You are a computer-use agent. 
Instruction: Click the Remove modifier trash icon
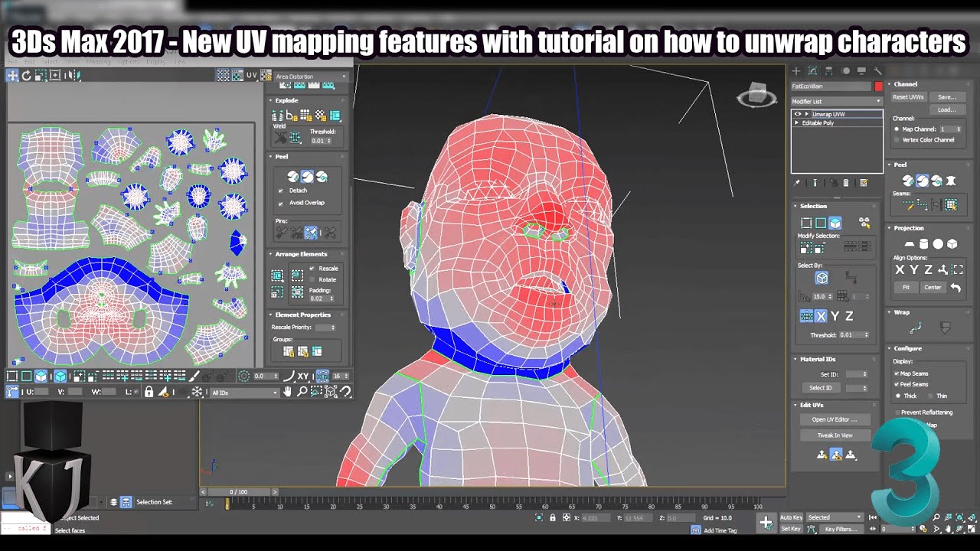pos(846,183)
